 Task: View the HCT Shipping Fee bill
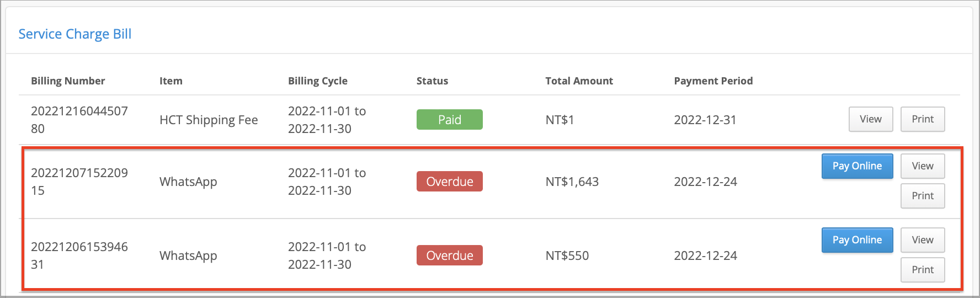point(871,119)
